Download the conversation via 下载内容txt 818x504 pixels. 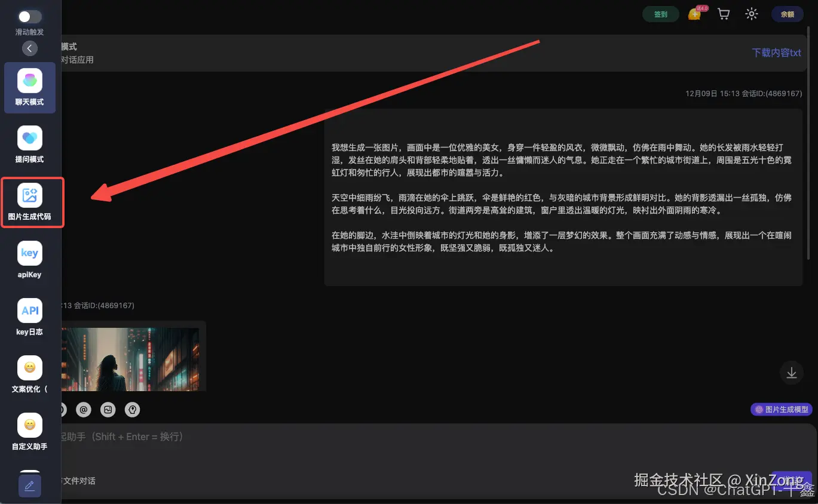776,53
